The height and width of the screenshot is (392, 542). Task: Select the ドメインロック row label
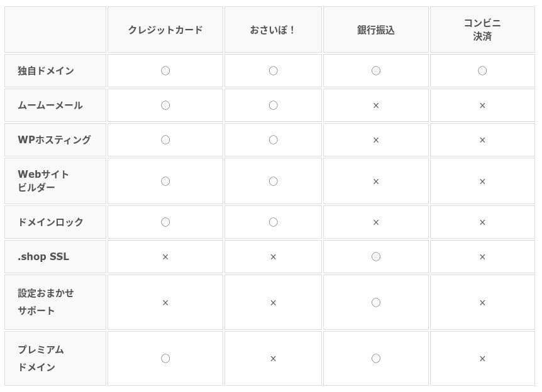[x=50, y=222]
